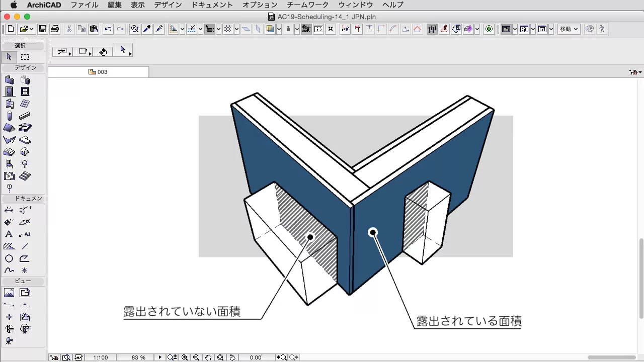Select the Line tool

pos(25,246)
